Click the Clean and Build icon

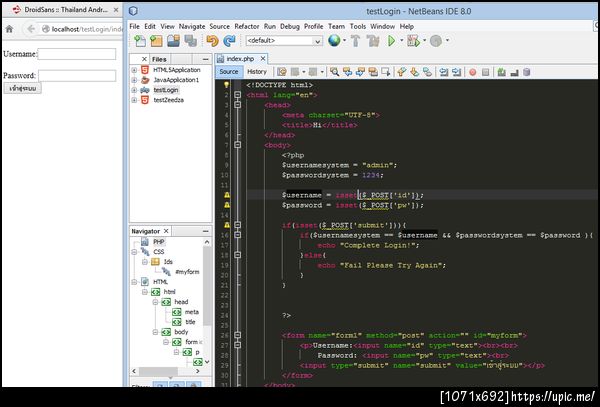point(373,41)
